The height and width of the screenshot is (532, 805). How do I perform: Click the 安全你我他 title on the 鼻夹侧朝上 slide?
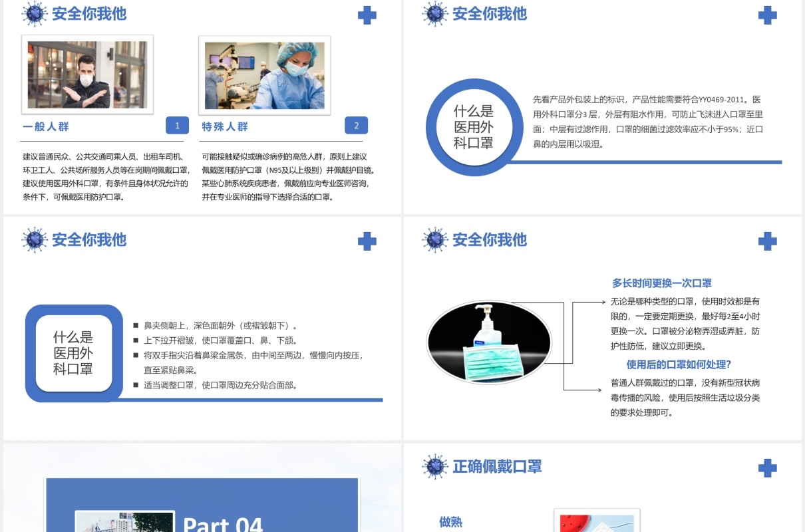(x=89, y=239)
